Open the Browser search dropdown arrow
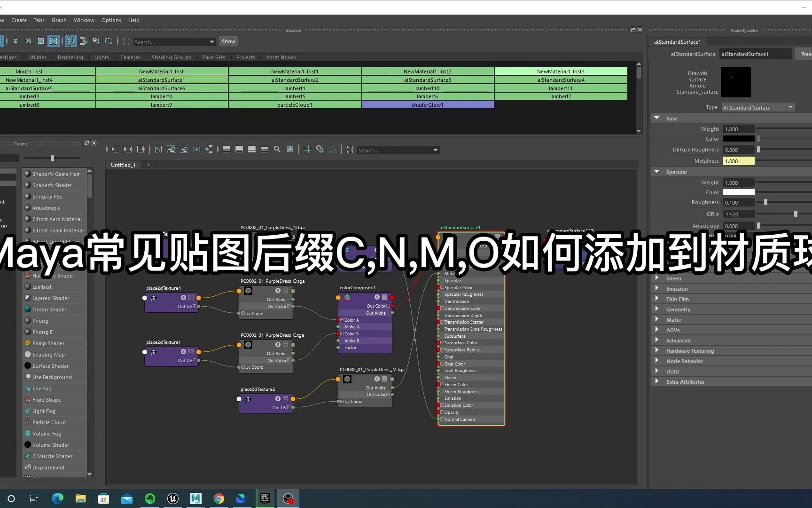Viewport: 812px width, 508px height. 212,42
